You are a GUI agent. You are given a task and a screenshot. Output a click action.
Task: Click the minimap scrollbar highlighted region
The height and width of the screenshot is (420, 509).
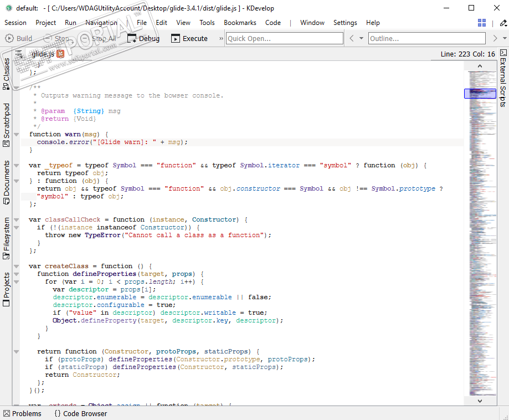pyautogui.click(x=480, y=94)
